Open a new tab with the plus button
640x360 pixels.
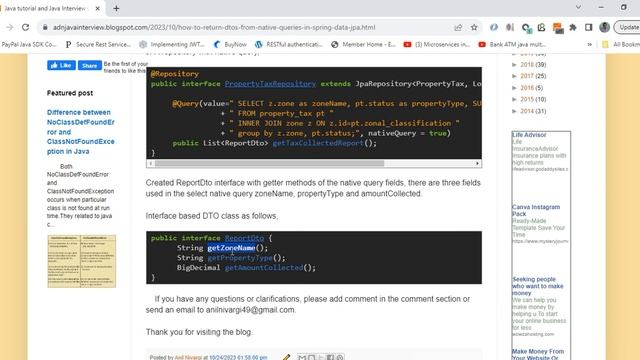tap(116, 8)
